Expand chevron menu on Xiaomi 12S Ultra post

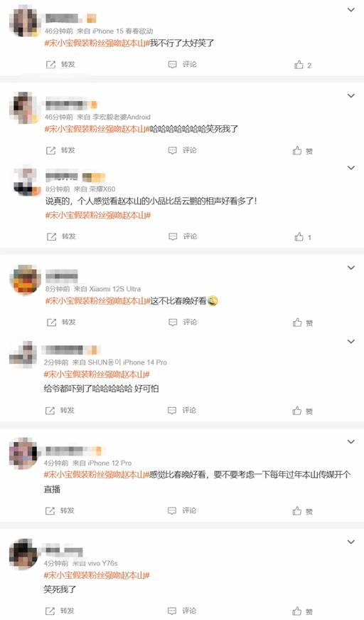point(351,268)
